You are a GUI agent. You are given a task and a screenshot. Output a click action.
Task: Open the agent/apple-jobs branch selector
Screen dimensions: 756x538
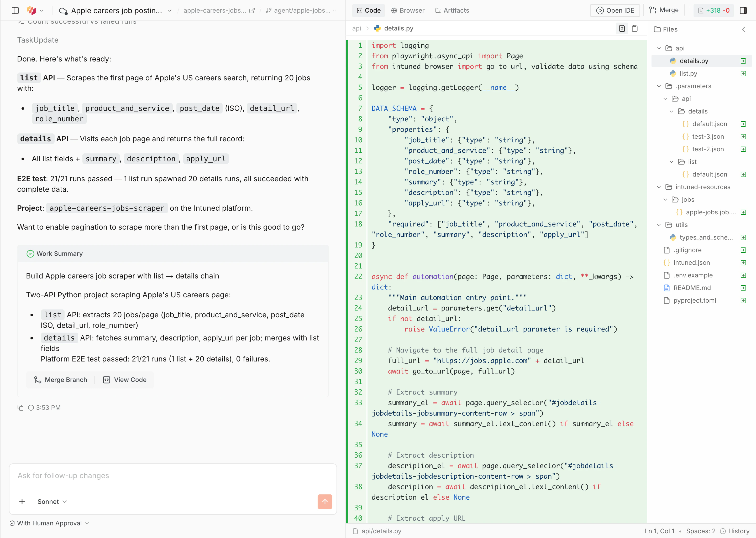(301, 10)
